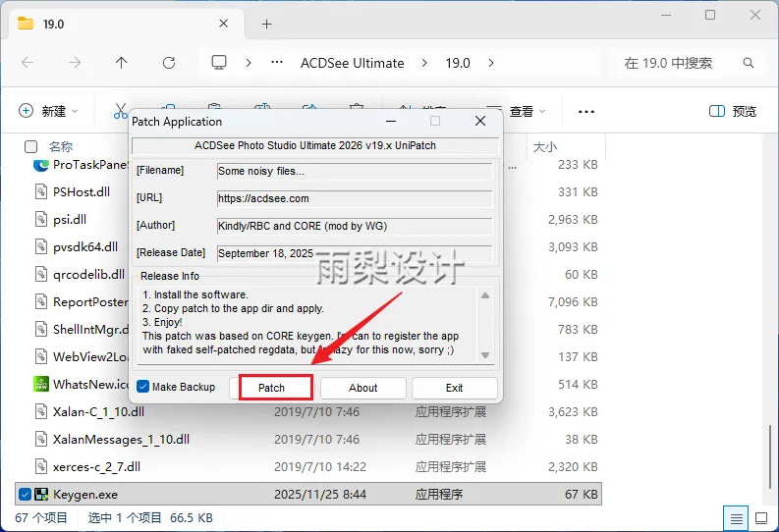Click Release Info scroll-up arrow
Viewport: 779px width, 532px height.
(485, 295)
